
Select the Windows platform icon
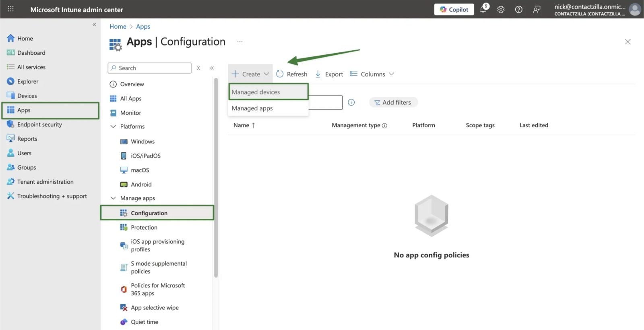[124, 141]
